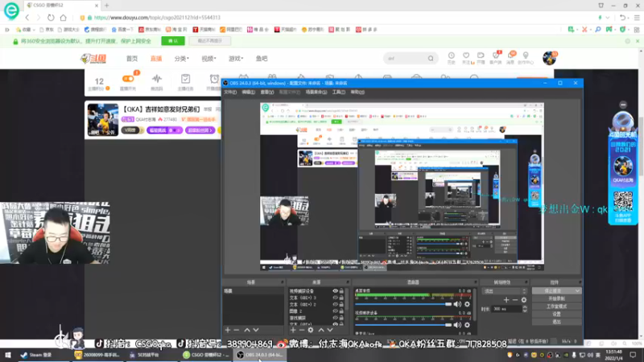Open the user avatar in Douyu header
The width and height of the screenshot is (644, 362).
coord(549,58)
